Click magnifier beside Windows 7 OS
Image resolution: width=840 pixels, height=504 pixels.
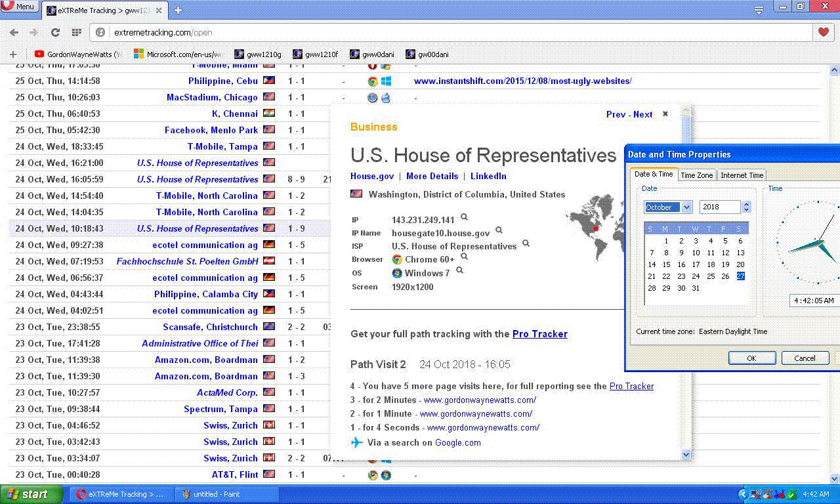pyautogui.click(x=459, y=270)
